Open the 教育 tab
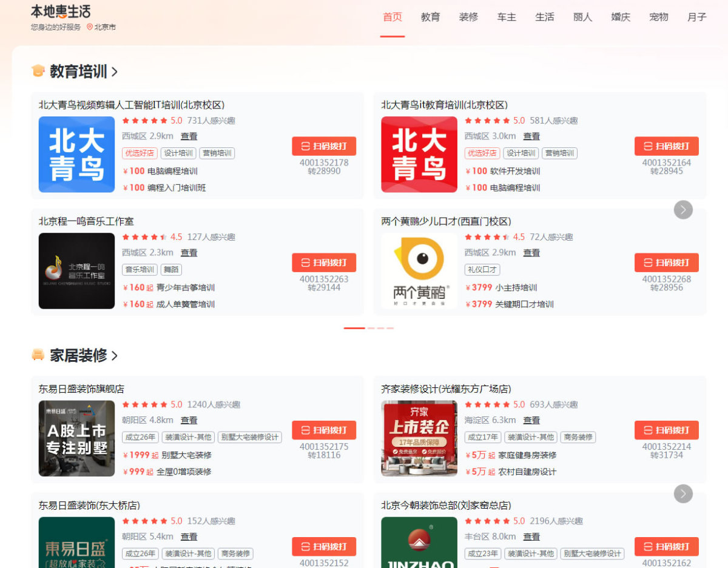 coord(430,17)
